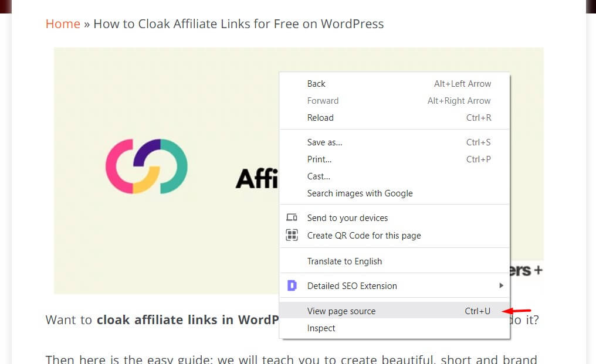Choose Send to your devices entry
This screenshot has width=596, height=364.
tap(395, 217)
